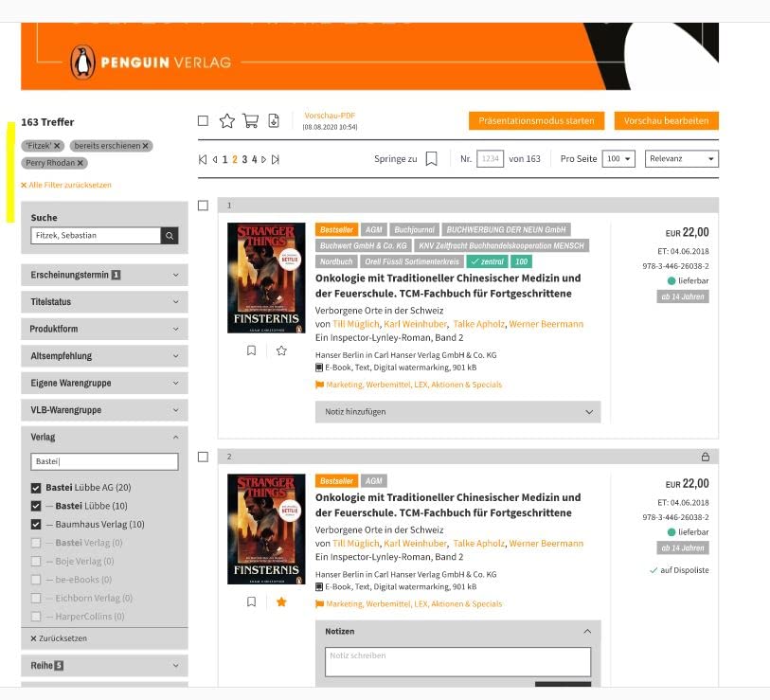Viewport: 770px width, 700px height.
Task: Click the favorites star icon in top toolbar
Action: 226,120
